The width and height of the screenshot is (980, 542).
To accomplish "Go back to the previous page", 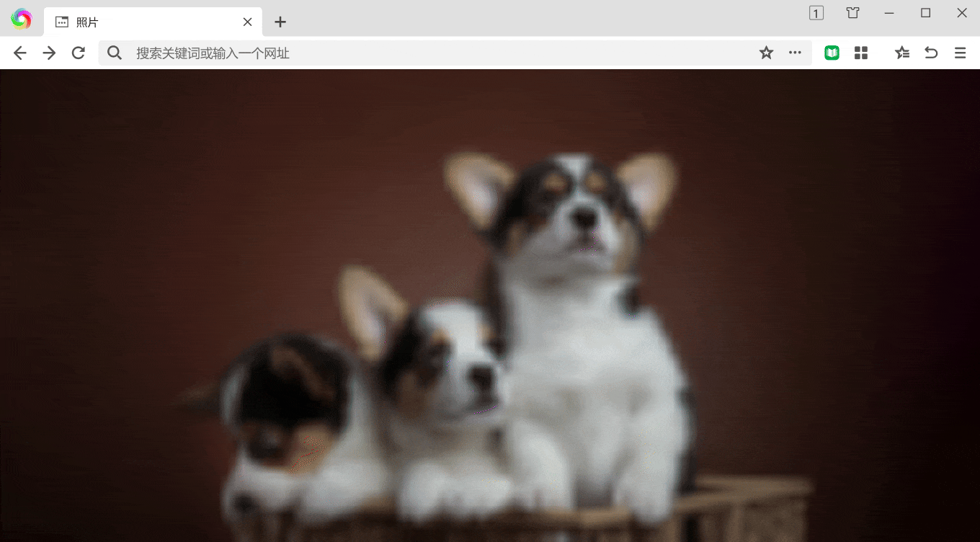I will (x=20, y=53).
